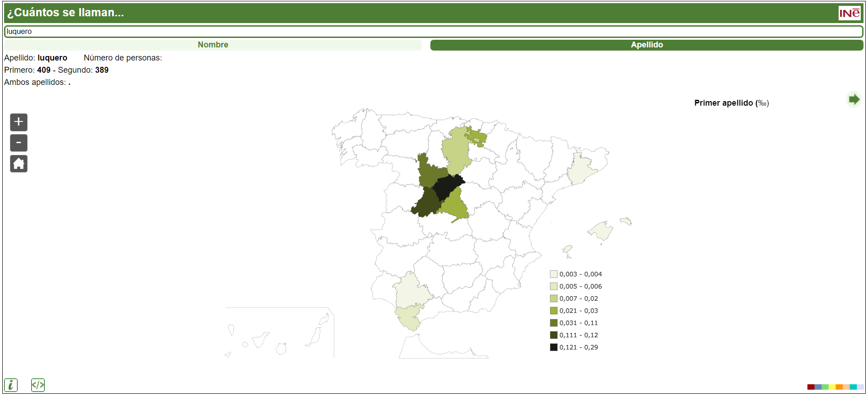Click the INE logo

point(849,13)
